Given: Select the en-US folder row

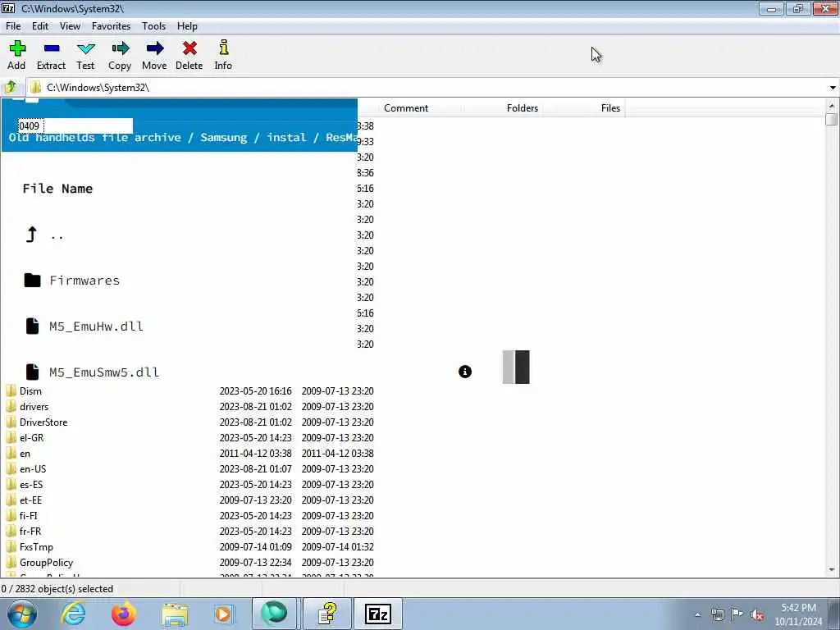Looking at the screenshot, I should 190,468.
